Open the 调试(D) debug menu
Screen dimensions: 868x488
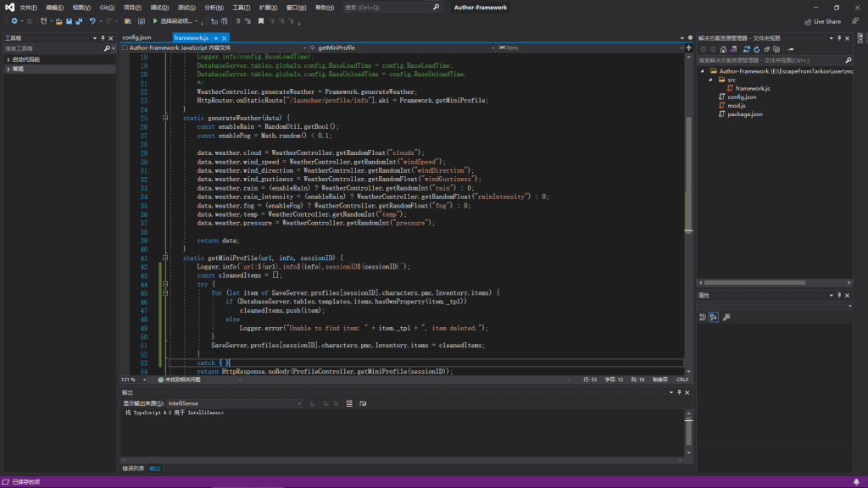click(159, 8)
